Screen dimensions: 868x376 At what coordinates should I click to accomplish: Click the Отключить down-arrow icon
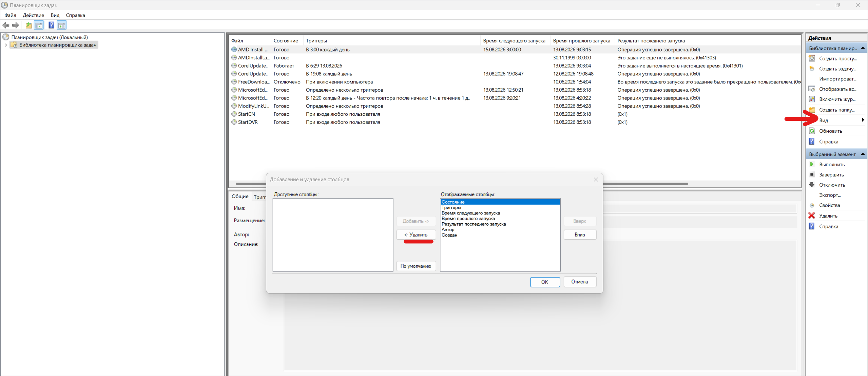pos(812,185)
